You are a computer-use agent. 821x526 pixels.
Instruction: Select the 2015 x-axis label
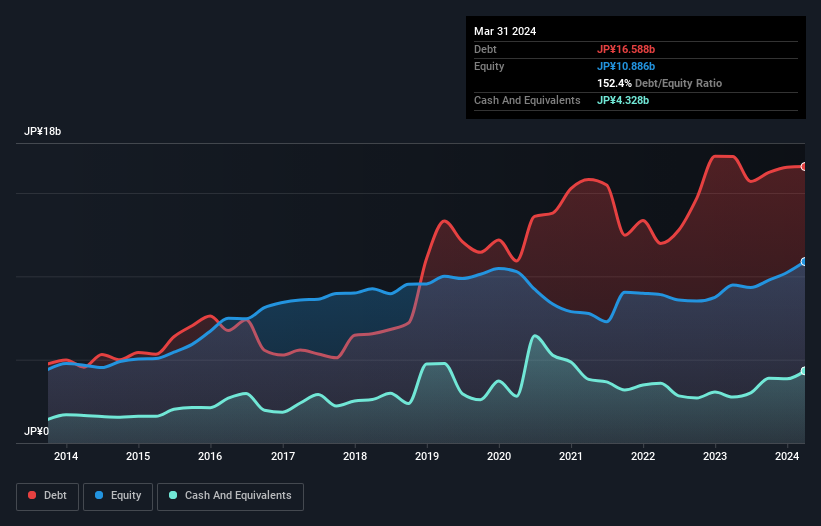click(x=138, y=456)
